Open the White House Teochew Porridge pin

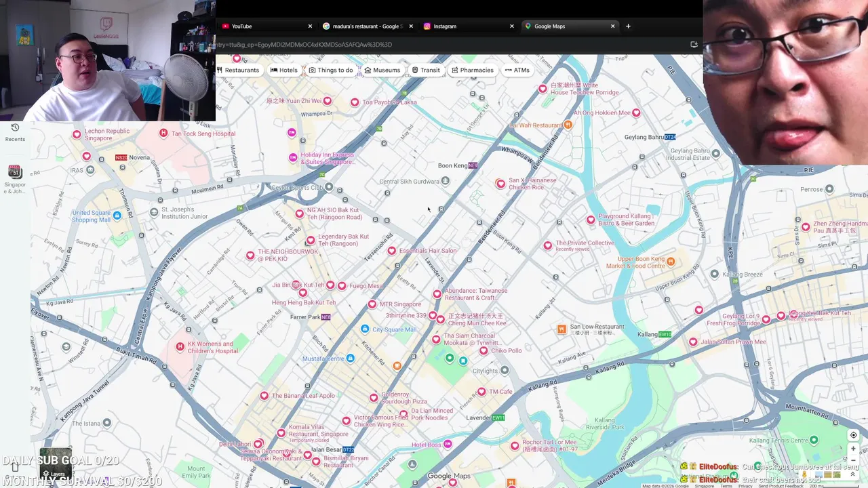tap(542, 89)
